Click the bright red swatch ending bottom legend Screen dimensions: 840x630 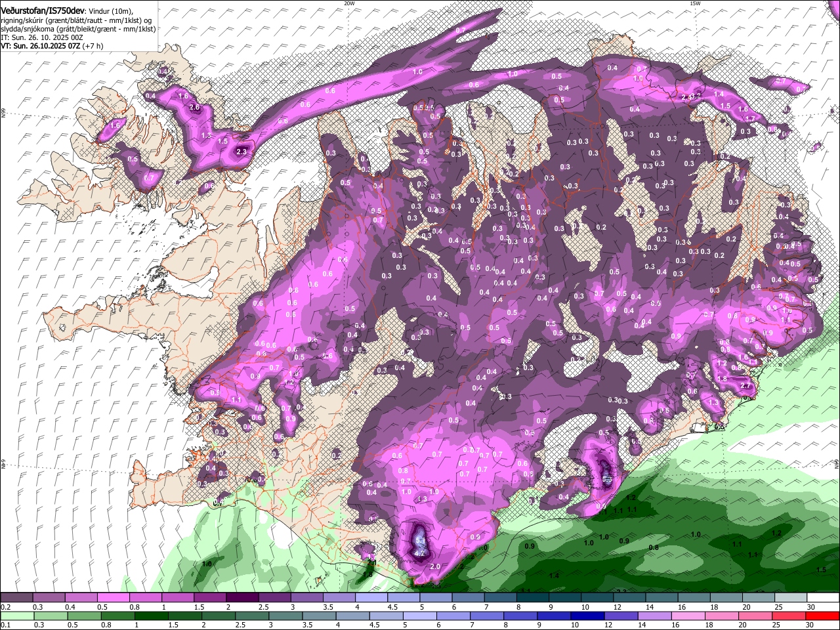[x=822, y=616]
